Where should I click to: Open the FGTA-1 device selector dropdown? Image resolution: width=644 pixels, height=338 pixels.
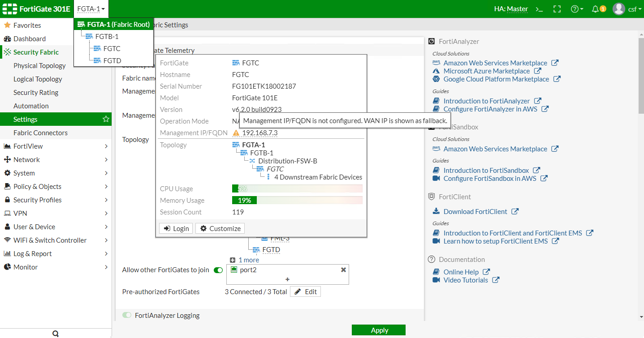click(90, 9)
